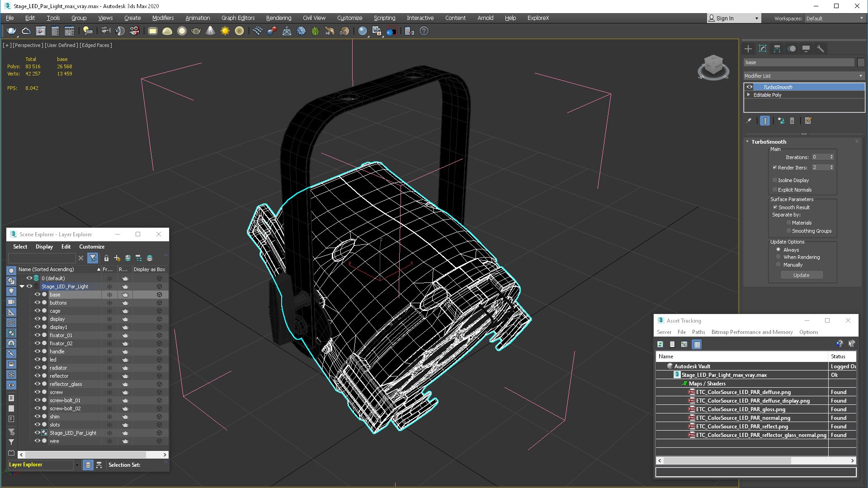Open the Paths menu in Asset Tracking

(698, 332)
